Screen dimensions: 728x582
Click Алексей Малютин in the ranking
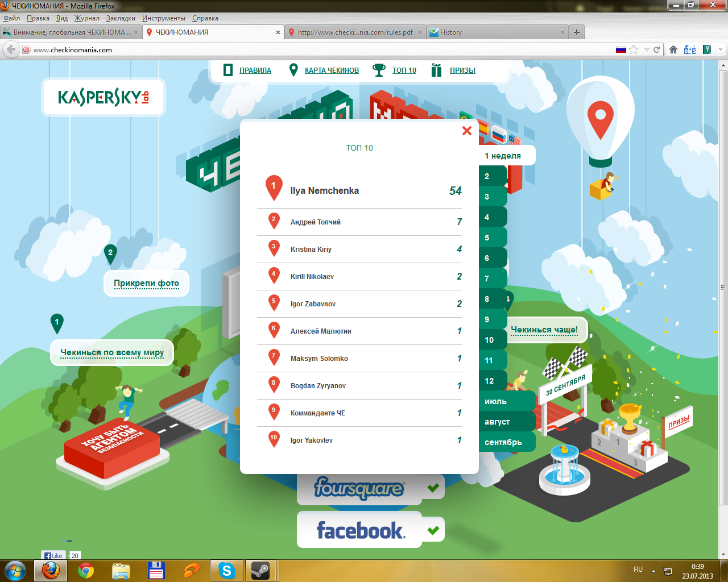point(321,331)
